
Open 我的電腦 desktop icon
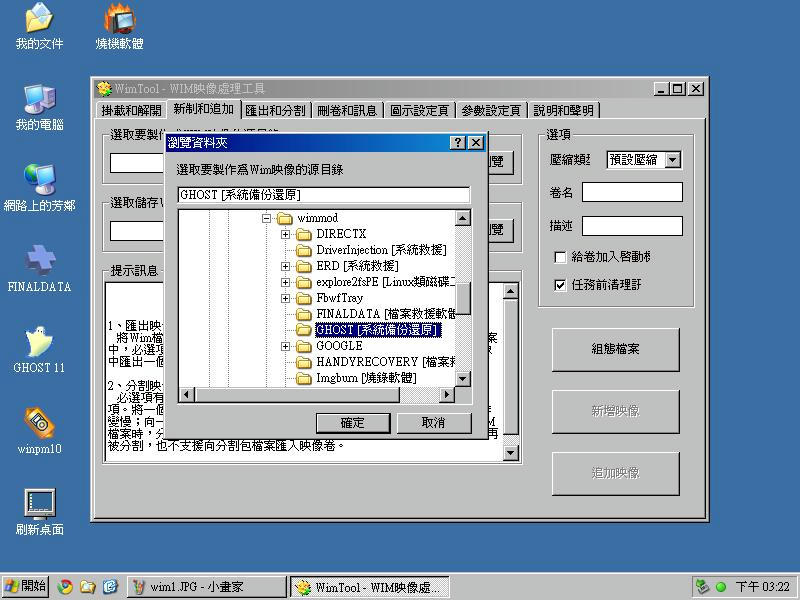point(39,107)
